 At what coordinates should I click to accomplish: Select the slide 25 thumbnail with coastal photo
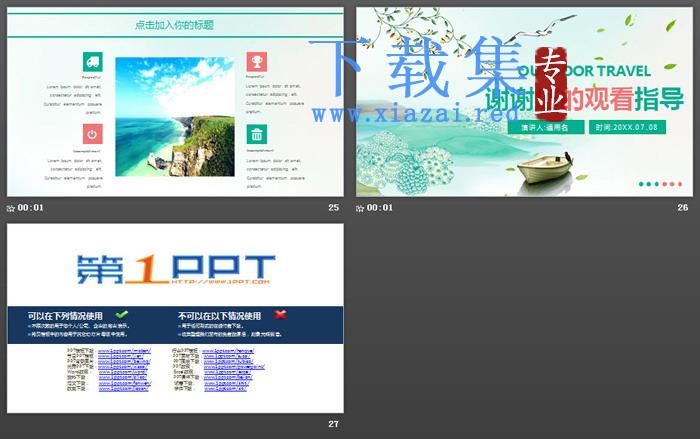(x=175, y=102)
